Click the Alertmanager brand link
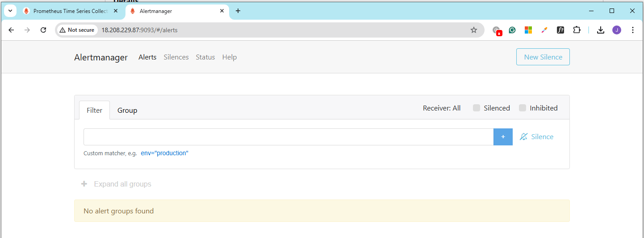Screen dimensions: 644x238 101,57
